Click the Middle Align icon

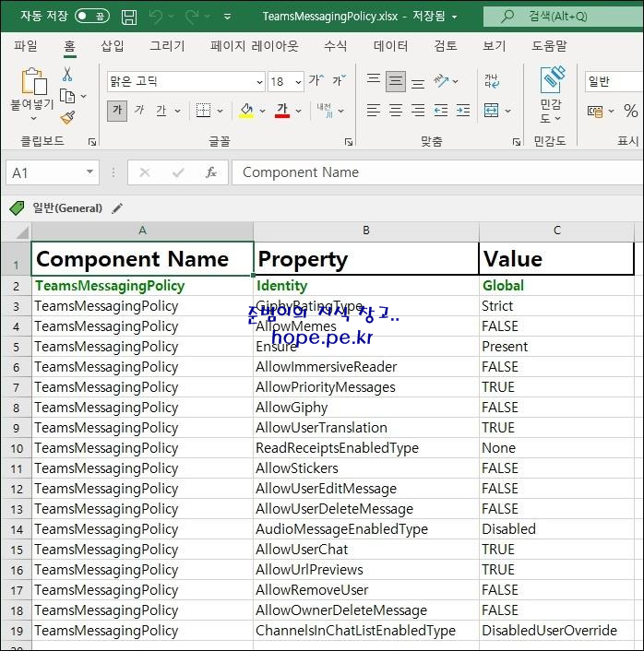(x=396, y=81)
